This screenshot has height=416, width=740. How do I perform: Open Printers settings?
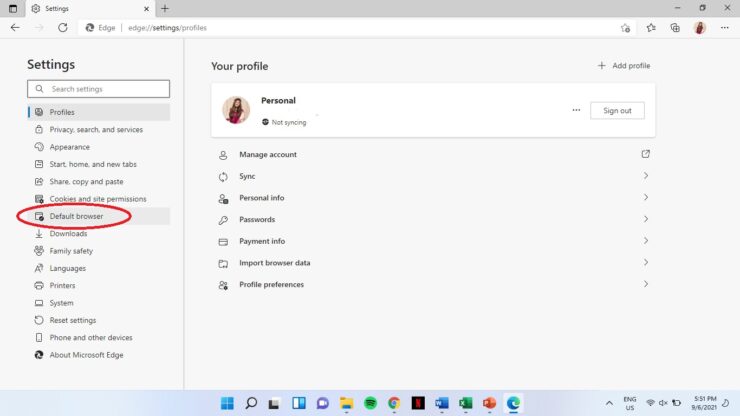[99, 286]
